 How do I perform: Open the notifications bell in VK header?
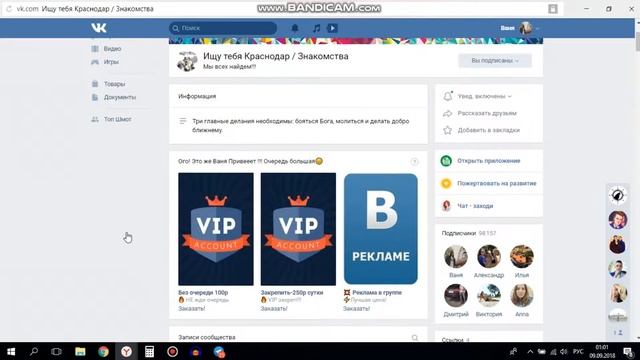tap(295, 28)
